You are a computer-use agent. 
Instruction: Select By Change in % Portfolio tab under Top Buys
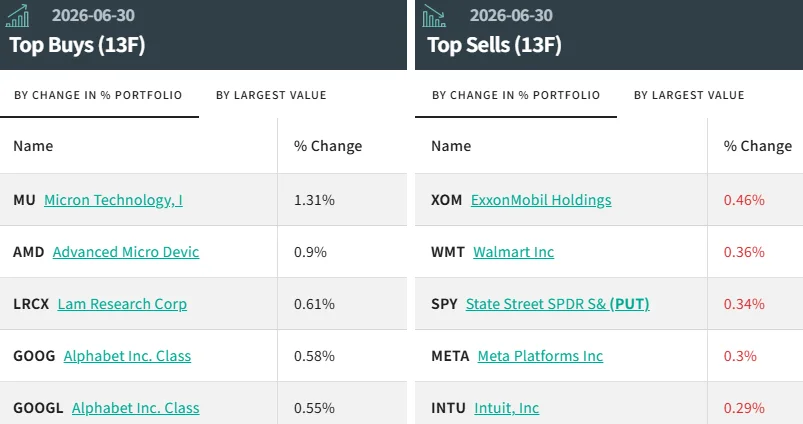98,95
